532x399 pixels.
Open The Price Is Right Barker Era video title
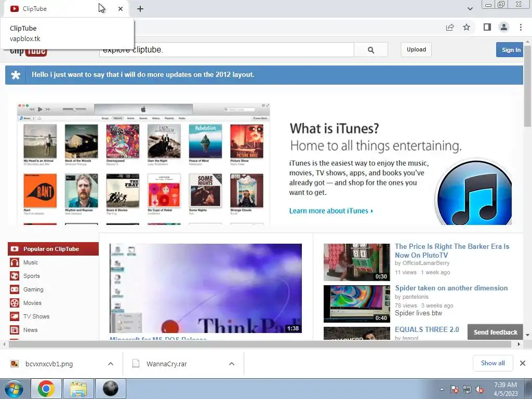coord(452,251)
